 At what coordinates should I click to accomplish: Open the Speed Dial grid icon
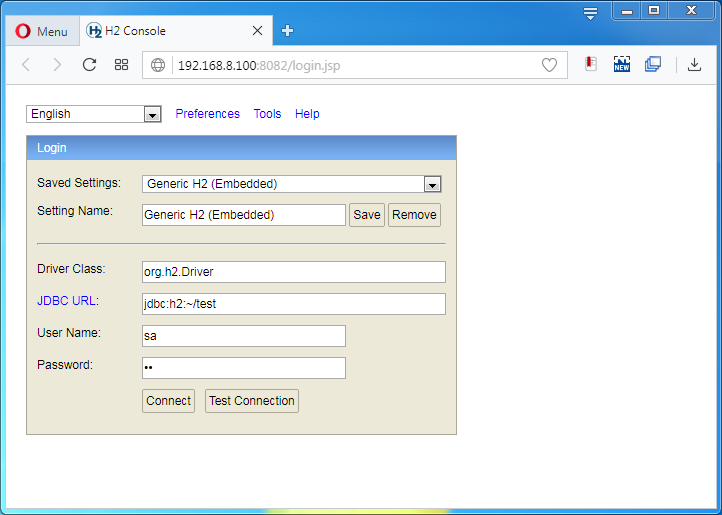click(121, 65)
